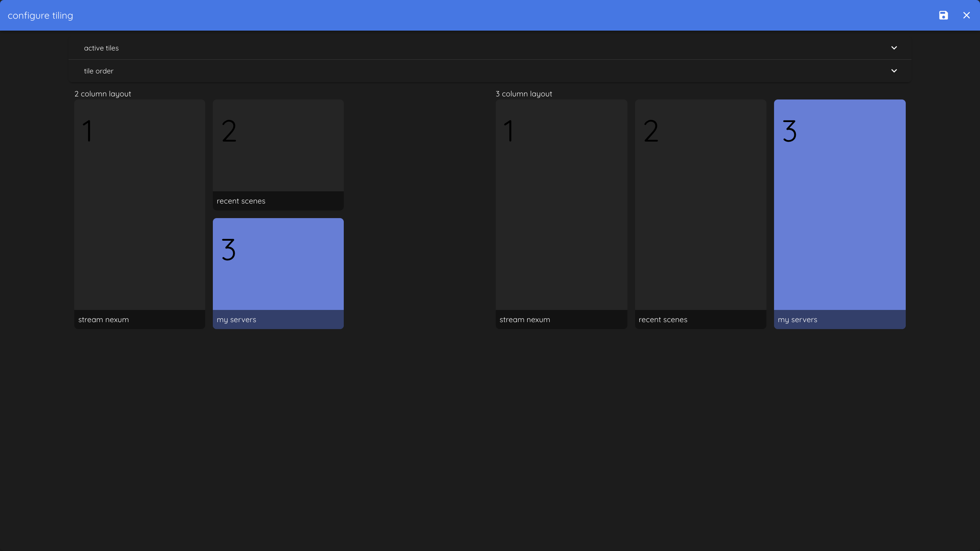Select highlighted tile 3 in 3 column layout
Viewport: 980px width, 551px height.
(x=840, y=205)
